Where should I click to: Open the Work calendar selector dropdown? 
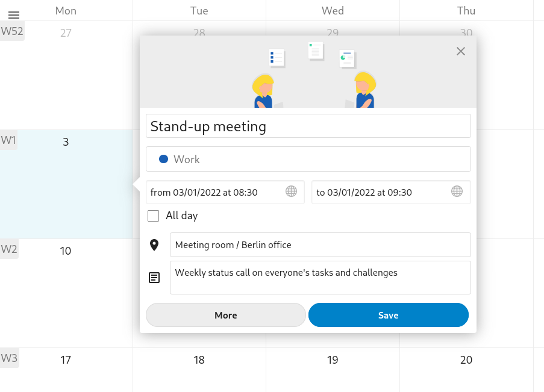click(308, 159)
